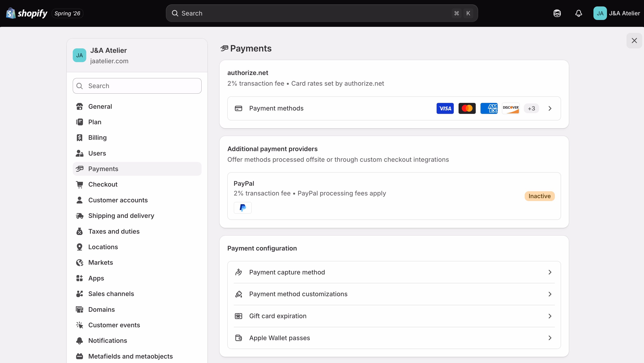Click the Gift card expiration icon
The height and width of the screenshot is (363, 644).
click(238, 316)
